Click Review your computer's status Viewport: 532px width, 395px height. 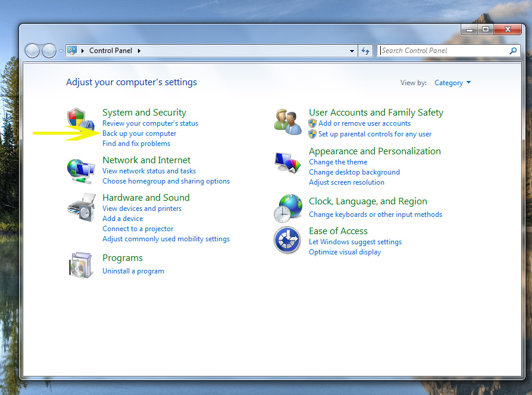(x=151, y=123)
